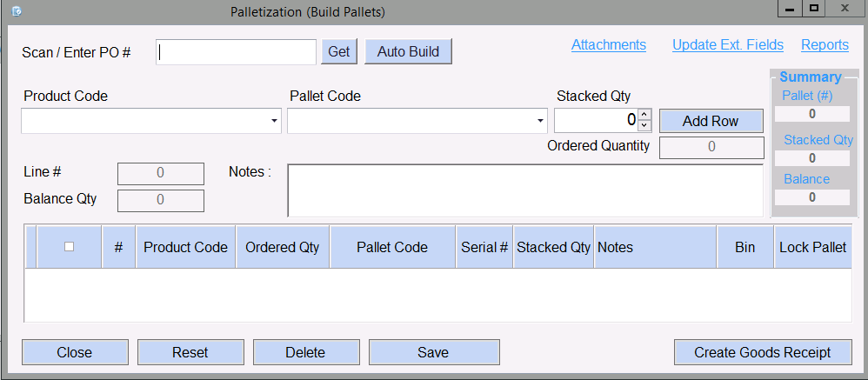This screenshot has width=868, height=380.
Task: Minimize the Palletization window
Action: [791, 9]
